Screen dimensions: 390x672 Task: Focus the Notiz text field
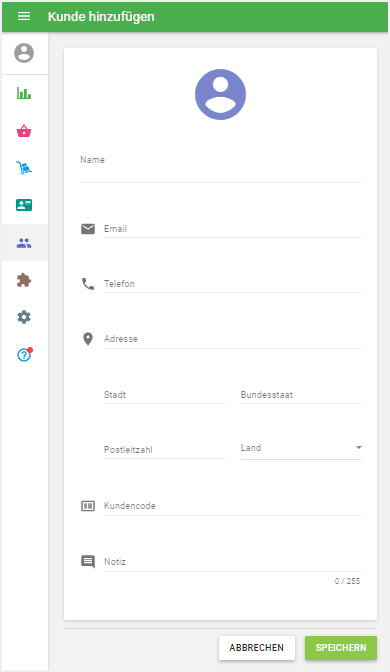click(x=232, y=562)
